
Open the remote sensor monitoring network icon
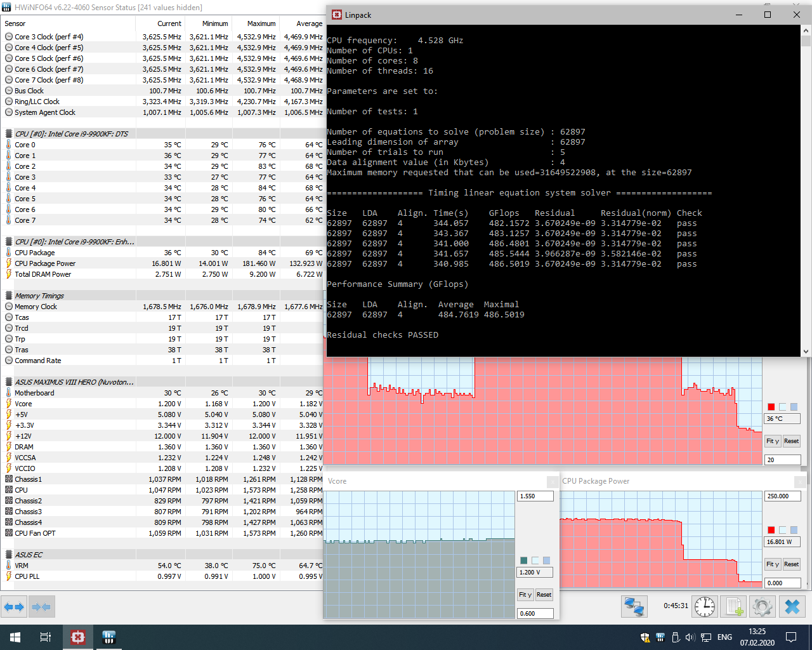pyautogui.click(x=634, y=607)
